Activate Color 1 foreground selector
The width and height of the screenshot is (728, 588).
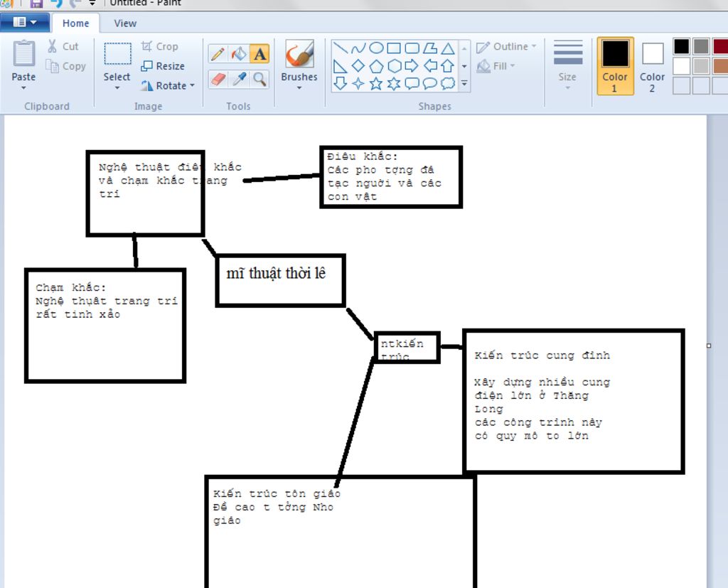pyautogui.click(x=615, y=66)
